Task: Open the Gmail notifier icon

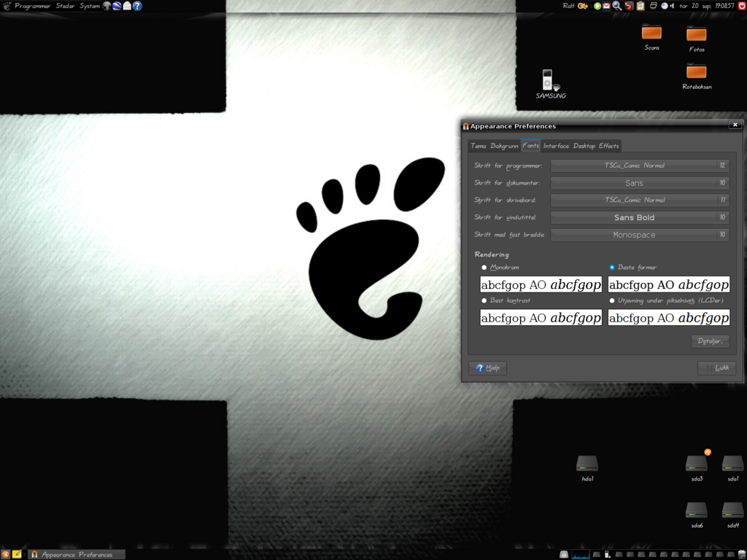Action: point(606,6)
